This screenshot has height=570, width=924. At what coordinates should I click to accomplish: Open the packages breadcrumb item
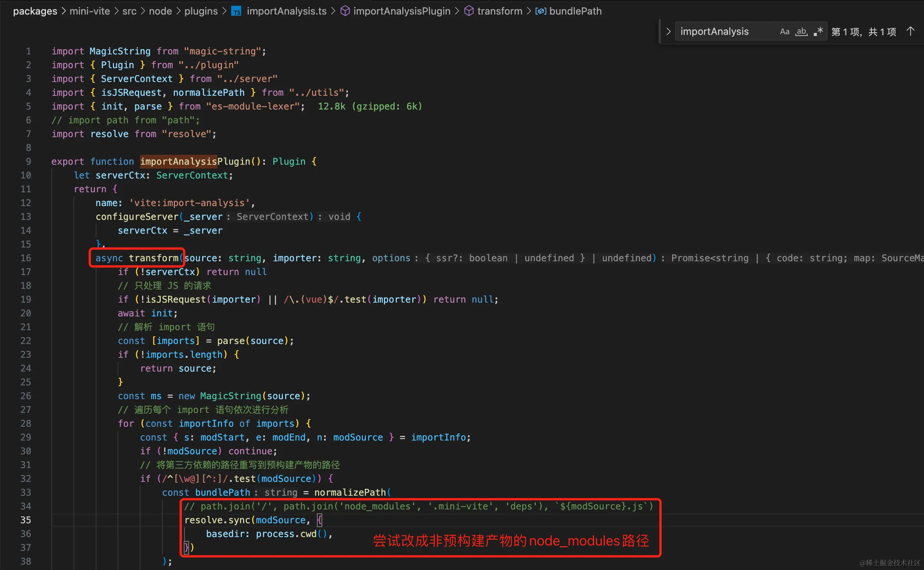[x=35, y=11]
